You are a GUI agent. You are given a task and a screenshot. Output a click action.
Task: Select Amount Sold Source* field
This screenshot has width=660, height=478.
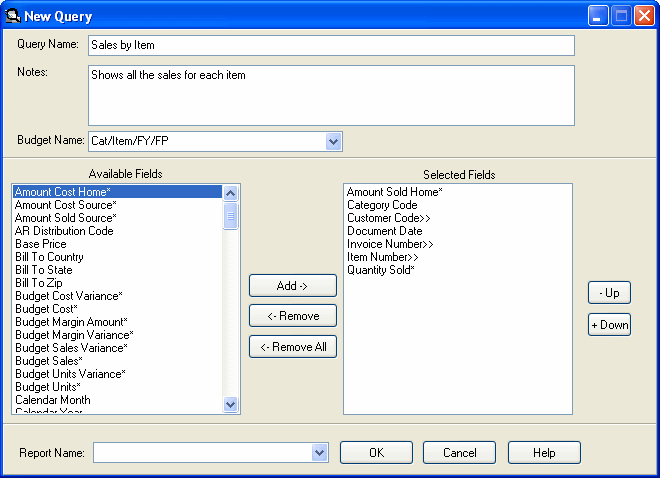click(117, 218)
